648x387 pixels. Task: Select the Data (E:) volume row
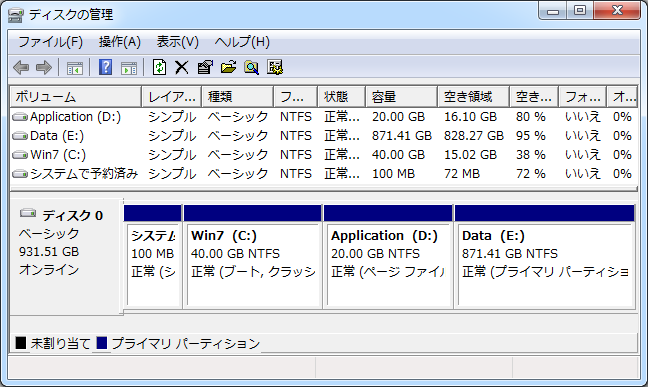click(324, 136)
